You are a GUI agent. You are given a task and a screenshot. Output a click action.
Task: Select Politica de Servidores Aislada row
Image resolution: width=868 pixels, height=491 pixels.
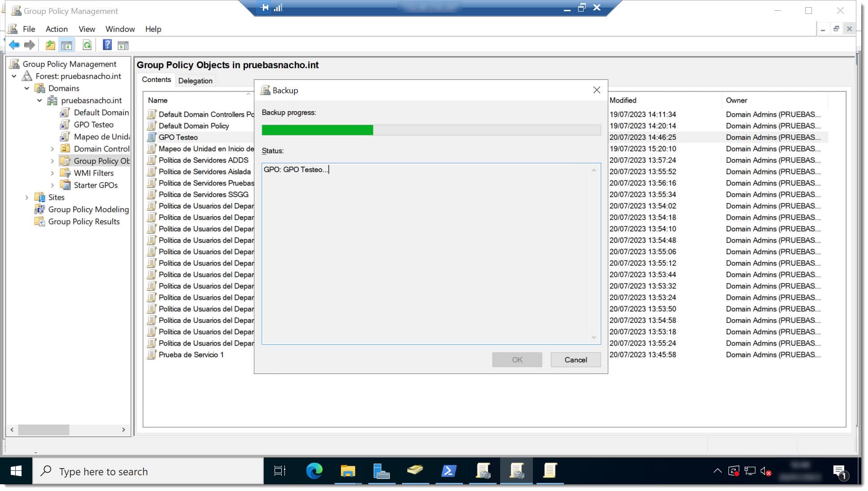click(x=205, y=172)
